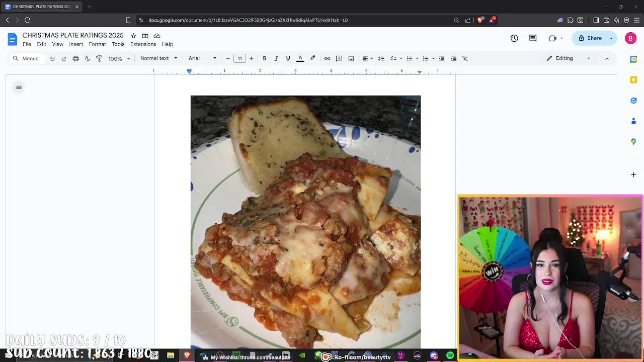
Task: Open the Edit menu
Action: [41, 44]
